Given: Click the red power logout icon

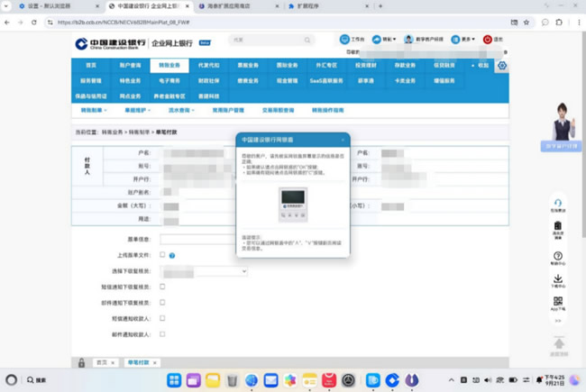Looking at the screenshot, I should [x=488, y=40].
